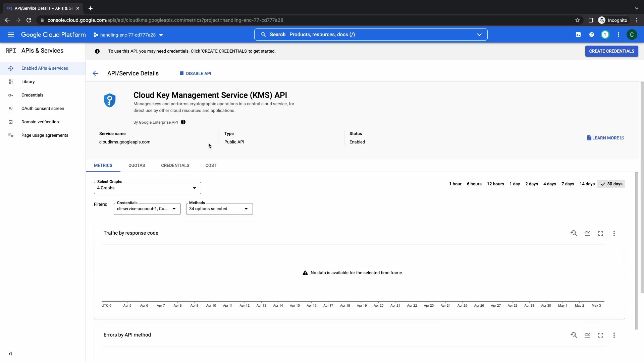The image size is (644, 362).
Task: Select the 1 hour time range
Action: point(455,184)
